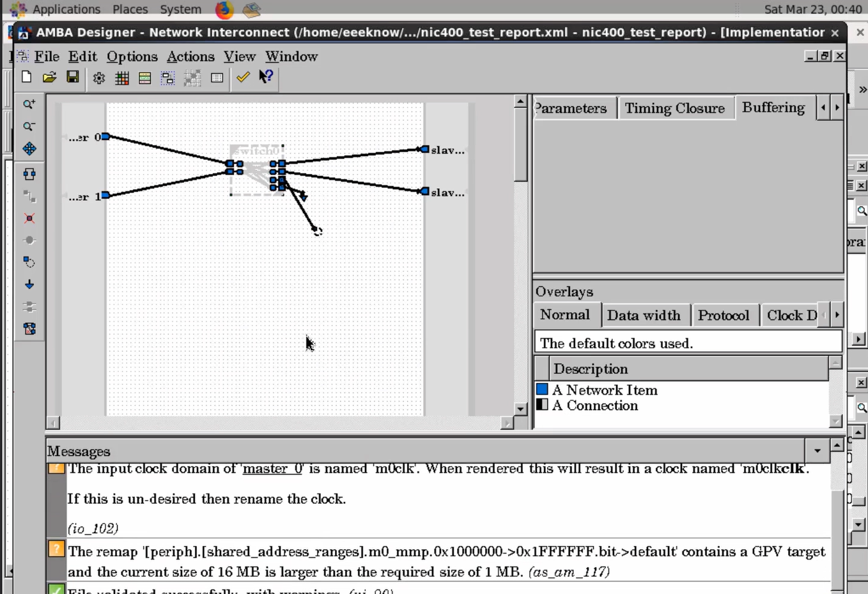Open the Window menu

[x=291, y=56]
